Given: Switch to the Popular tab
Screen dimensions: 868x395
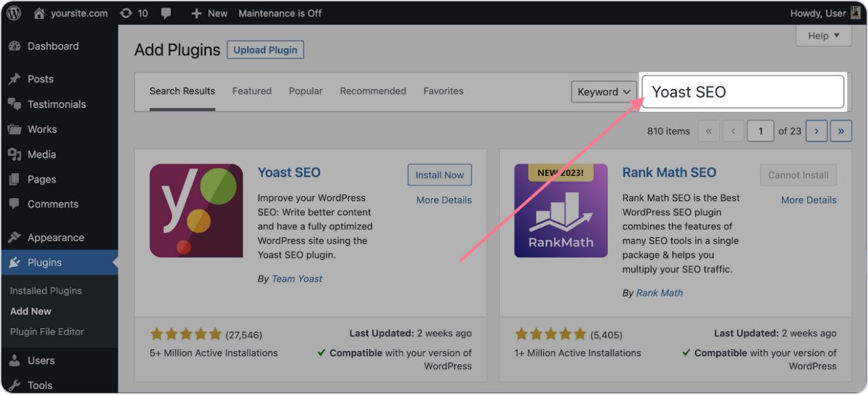Looking at the screenshot, I should [x=305, y=91].
